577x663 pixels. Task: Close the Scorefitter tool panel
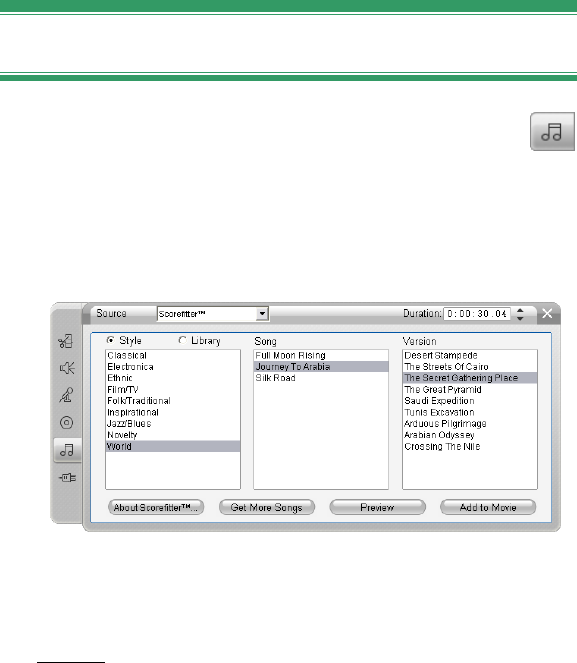click(547, 313)
